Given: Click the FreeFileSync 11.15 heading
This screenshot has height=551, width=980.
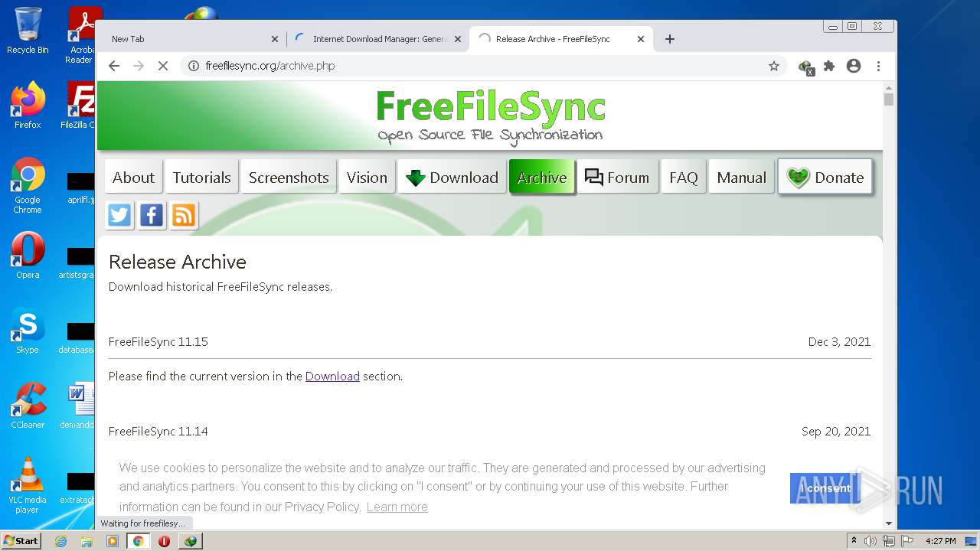Looking at the screenshot, I should (x=158, y=342).
